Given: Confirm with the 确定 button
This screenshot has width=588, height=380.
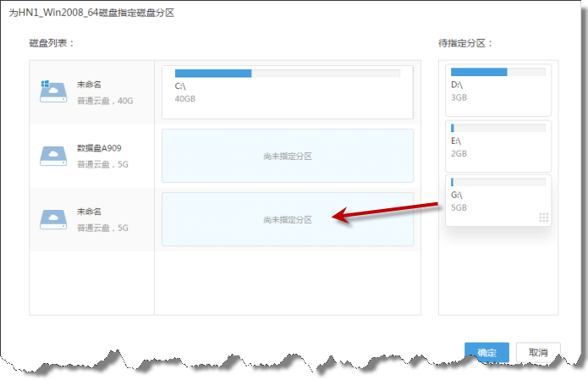Looking at the screenshot, I should click(x=486, y=353).
